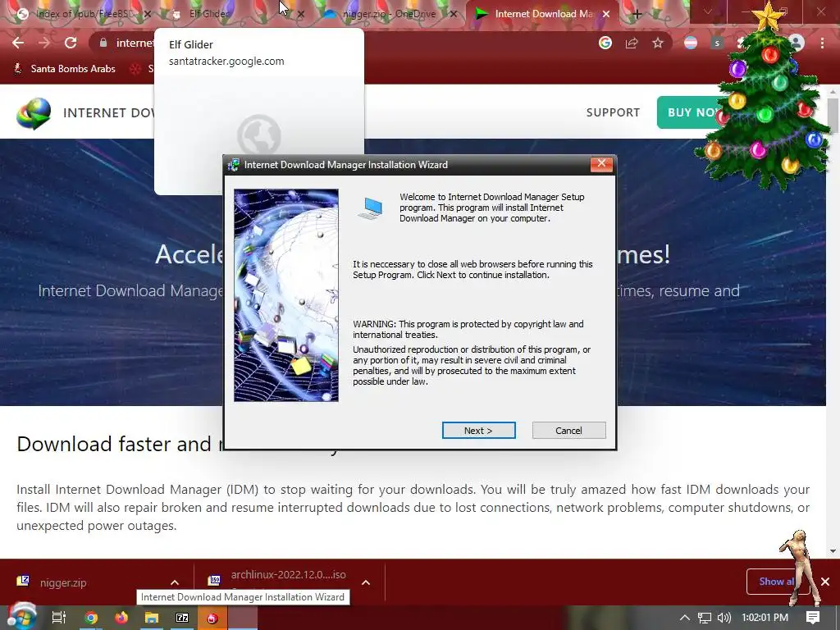Click the network tray icon
The height and width of the screenshot is (630, 840).
pos(705,618)
